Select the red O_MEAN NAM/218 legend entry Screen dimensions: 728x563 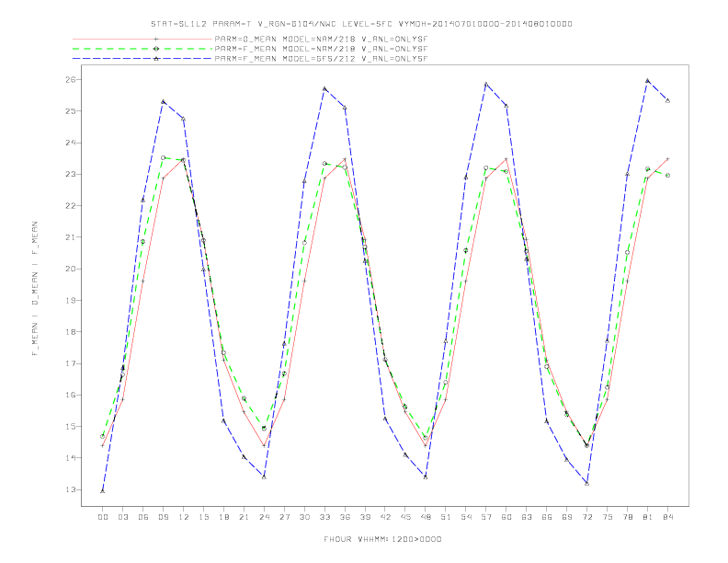click(x=250, y=39)
